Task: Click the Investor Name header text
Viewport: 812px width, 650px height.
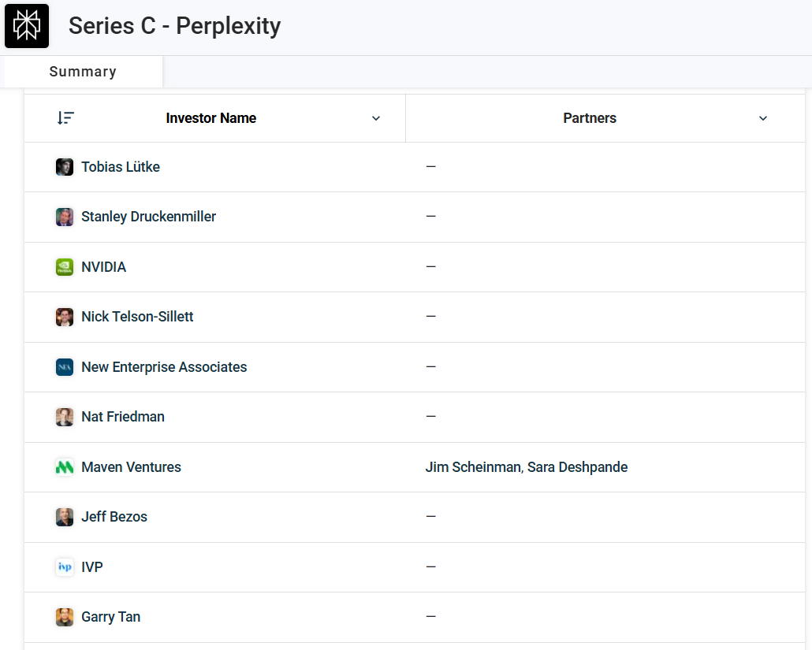Action: click(x=210, y=118)
